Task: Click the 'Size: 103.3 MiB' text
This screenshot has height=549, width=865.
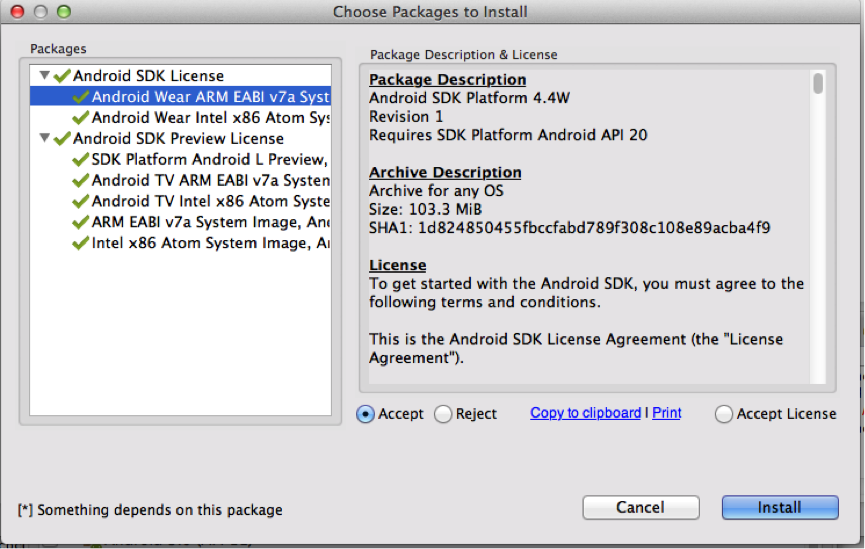Action: [x=425, y=210]
